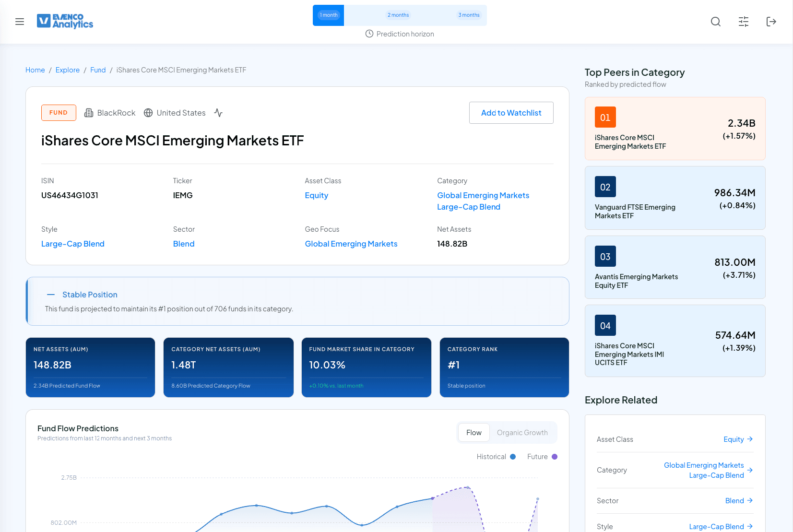This screenshot has width=793, height=532.
Task: Open the filter settings sliders icon
Action: pyautogui.click(x=743, y=22)
